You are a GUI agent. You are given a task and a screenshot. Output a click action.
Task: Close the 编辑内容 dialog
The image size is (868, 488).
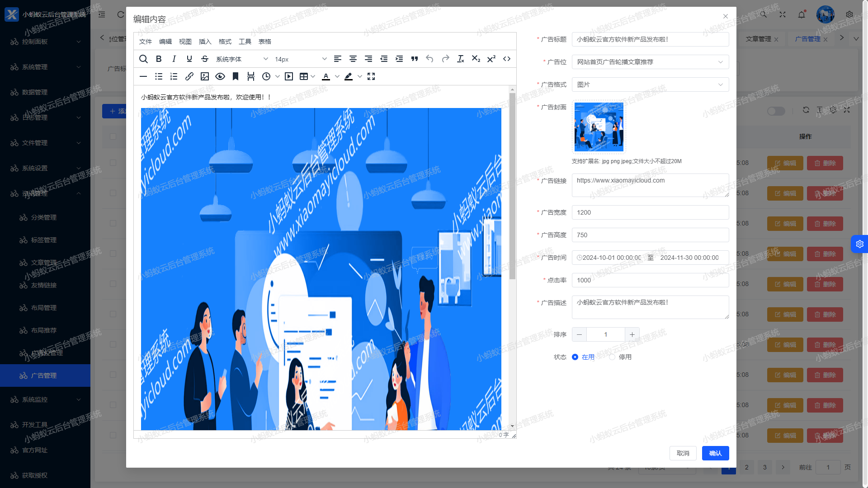click(726, 16)
